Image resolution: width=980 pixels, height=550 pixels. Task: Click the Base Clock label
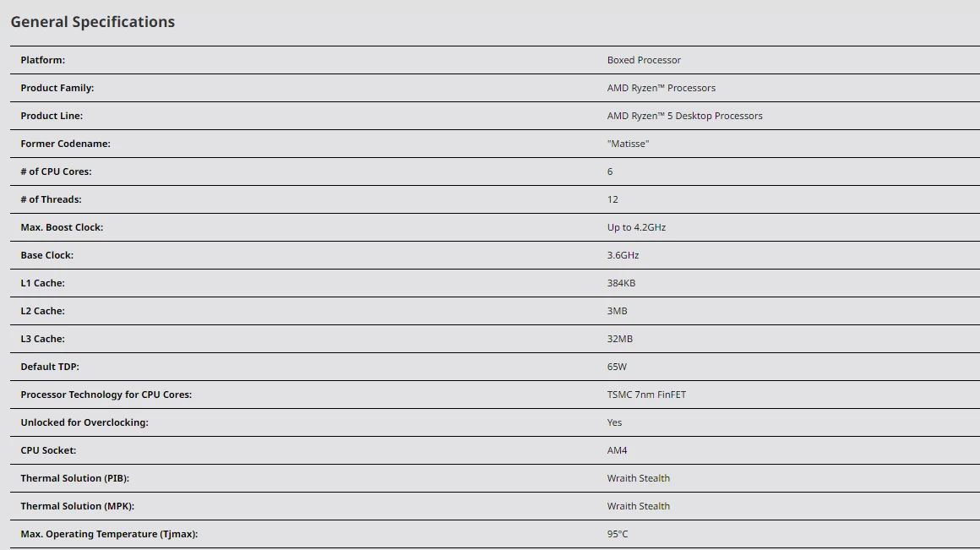(x=47, y=255)
